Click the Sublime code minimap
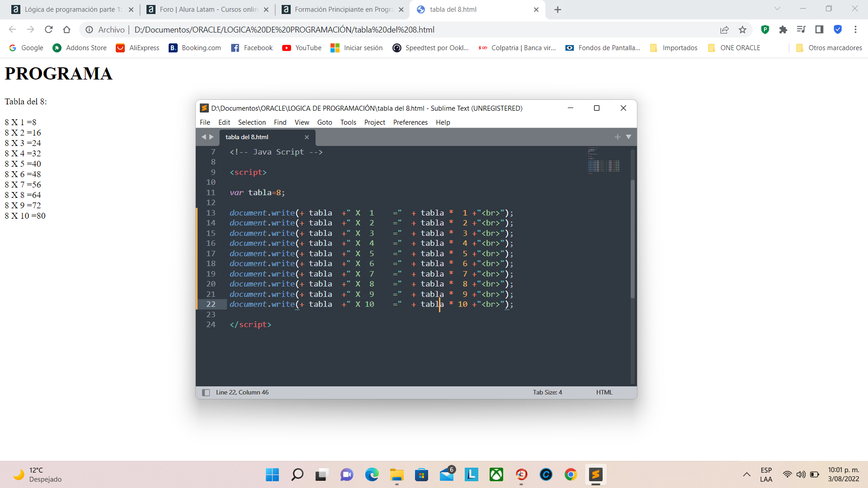 pyautogui.click(x=604, y=160)
